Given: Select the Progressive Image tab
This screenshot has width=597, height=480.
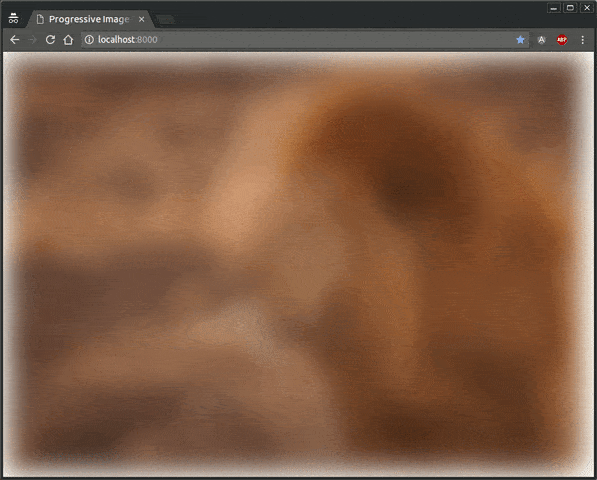Looking at the screenshot, I should (90, 19).
